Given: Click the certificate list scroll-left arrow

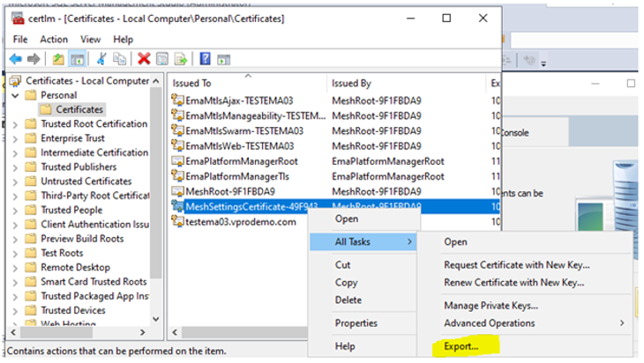Looking at the screenshot, I should pos(175,332).
